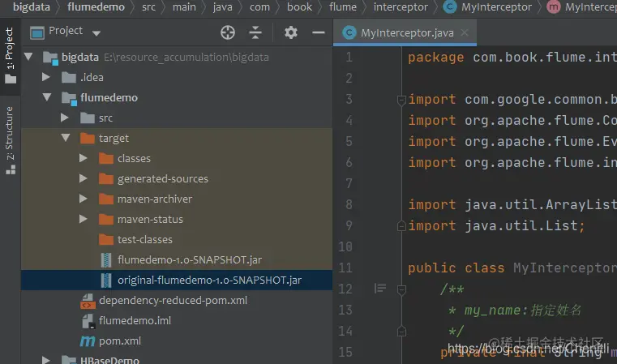This screenshot has width=617, height=364.
Task: Close the MyInterceptor.java tab
Action: (x=465, y=32)
